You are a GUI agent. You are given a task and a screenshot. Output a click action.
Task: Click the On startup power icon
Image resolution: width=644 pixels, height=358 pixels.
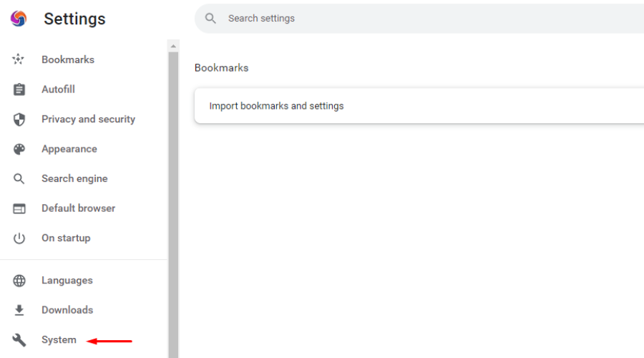click(19, 238)
